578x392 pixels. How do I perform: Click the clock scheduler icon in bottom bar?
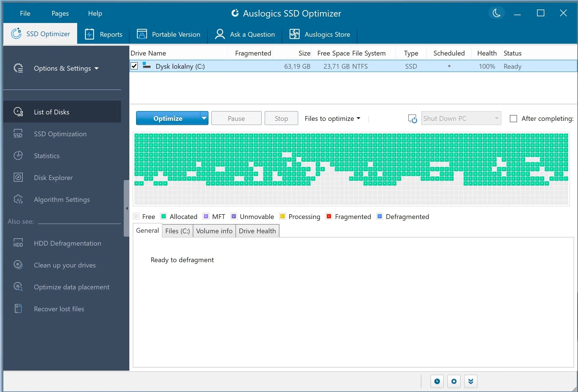point(437,381)
